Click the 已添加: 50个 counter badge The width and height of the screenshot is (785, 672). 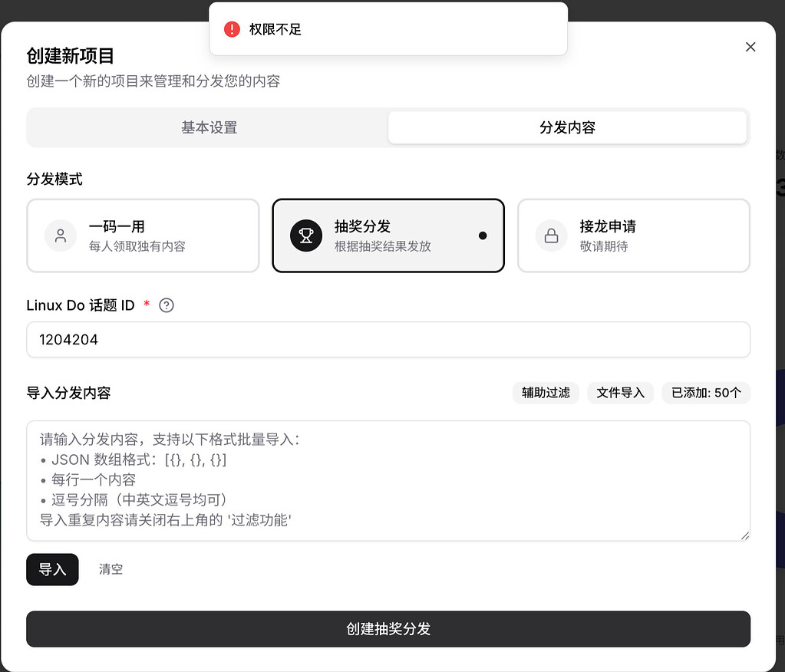point(706,393)
